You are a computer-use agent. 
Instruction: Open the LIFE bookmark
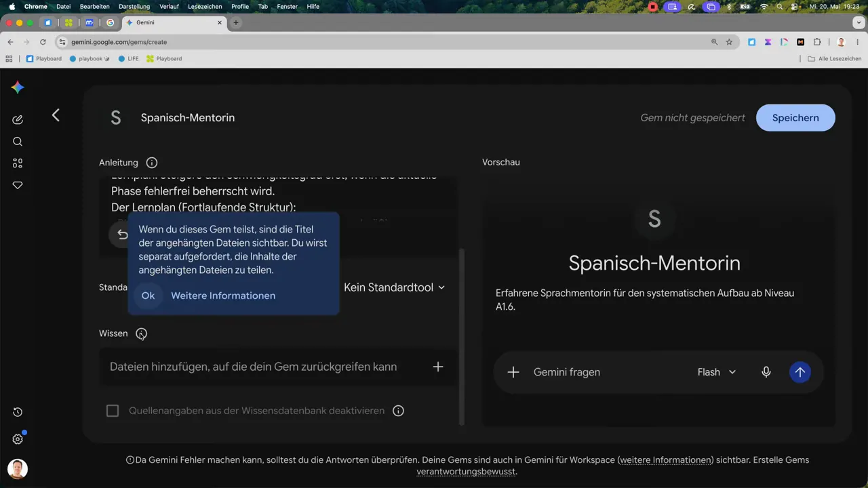point(128,59)
